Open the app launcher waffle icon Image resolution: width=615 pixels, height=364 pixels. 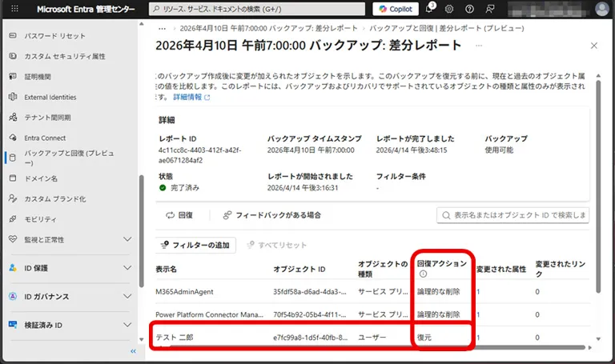click(14, 9)
